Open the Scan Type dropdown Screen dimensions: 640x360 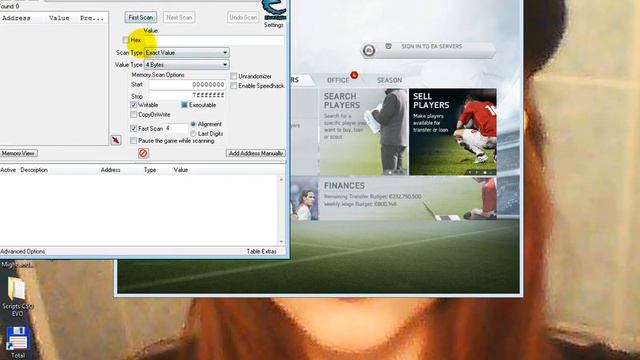tap(187, 53)
